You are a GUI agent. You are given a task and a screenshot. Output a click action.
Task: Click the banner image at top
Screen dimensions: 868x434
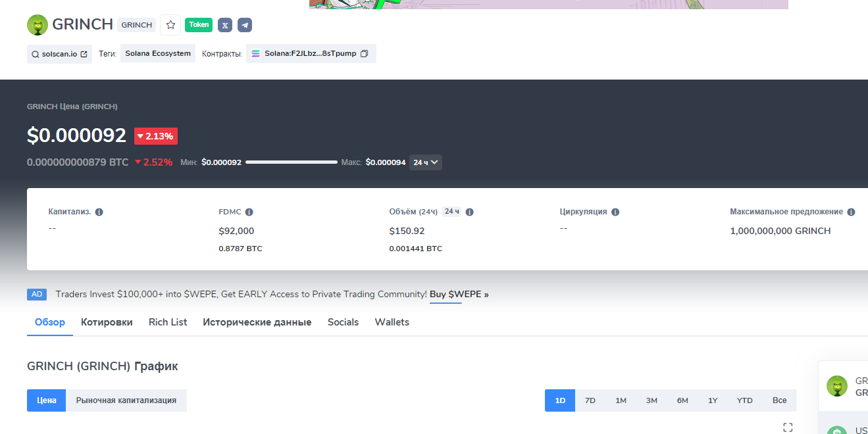click(x=549, y=5)
